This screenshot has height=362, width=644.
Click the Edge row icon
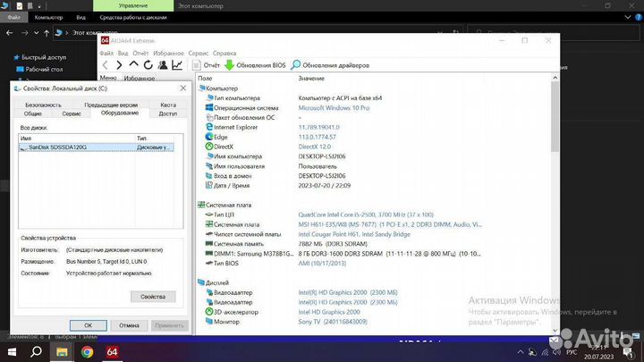pyautogui.click(x=209, y=137)
